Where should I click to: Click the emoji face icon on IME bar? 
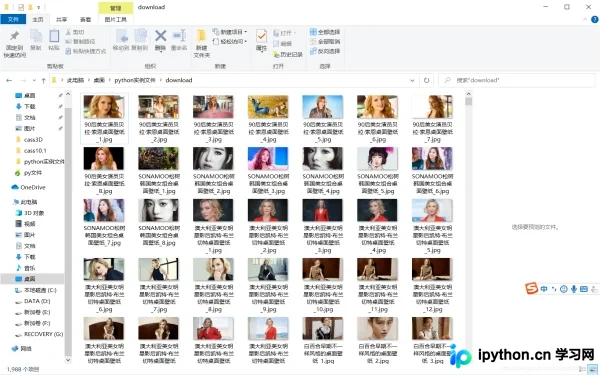563,289
